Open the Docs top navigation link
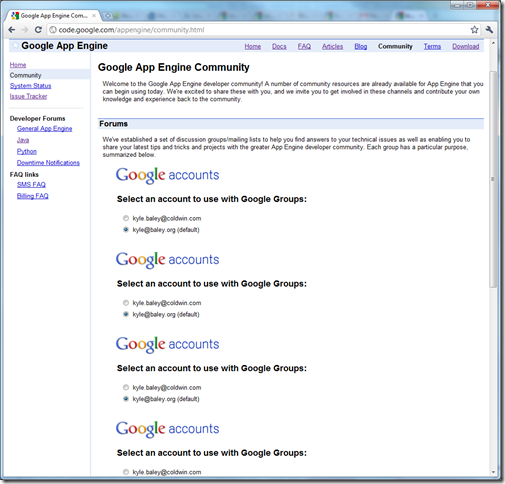The image size is (505, 484). (279, 46)
